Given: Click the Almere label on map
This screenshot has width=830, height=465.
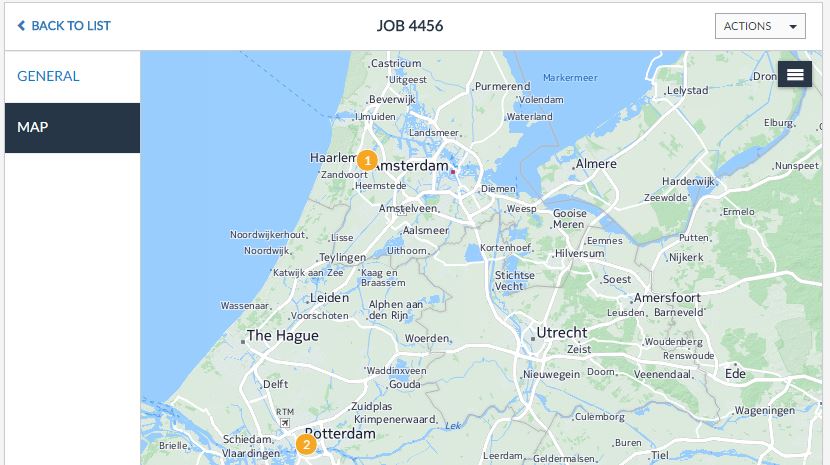Looking at the screenshot, I should tap(596, 164).
